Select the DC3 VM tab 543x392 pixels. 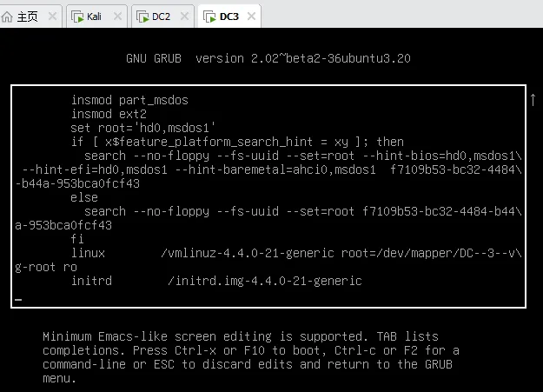(x=229, y=17)
